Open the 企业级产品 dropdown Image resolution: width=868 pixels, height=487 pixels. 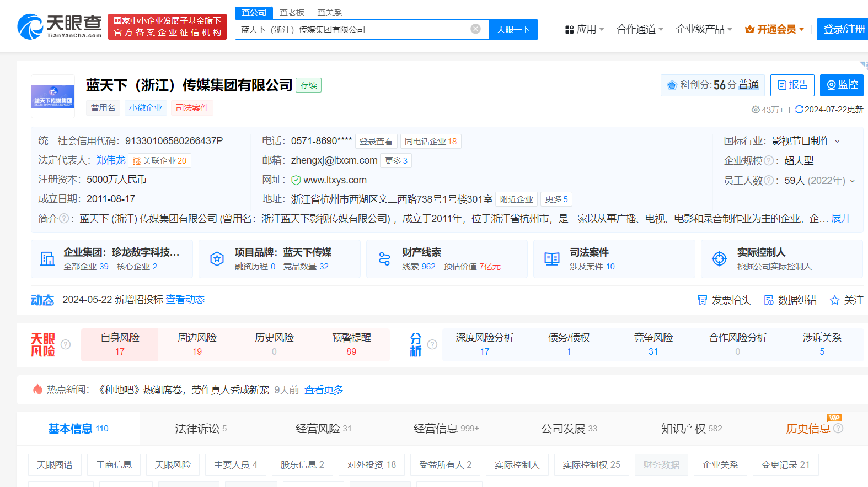click(x=704, y=29)
